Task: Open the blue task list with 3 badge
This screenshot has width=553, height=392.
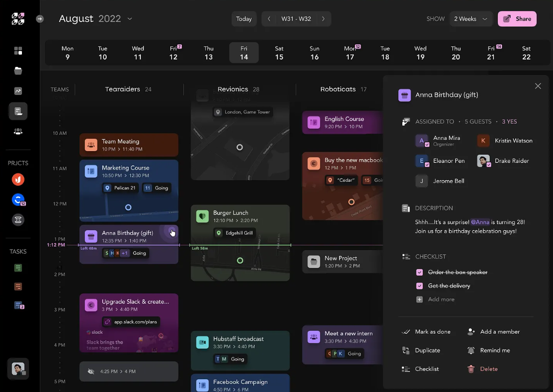Action: [19, 305]
